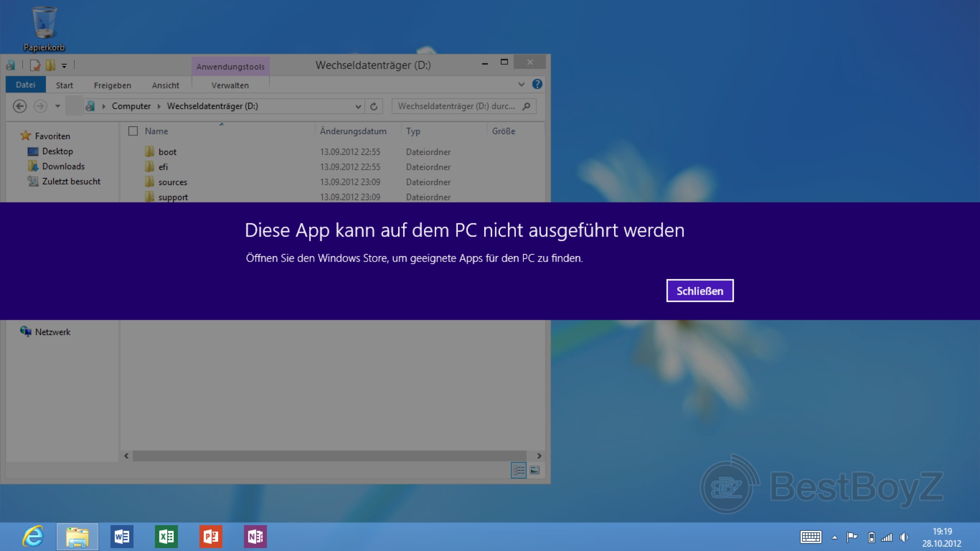Open Internet Explorer from the taskbar
The width and height of the screenshot is (980, 551).
coord(33,536)
